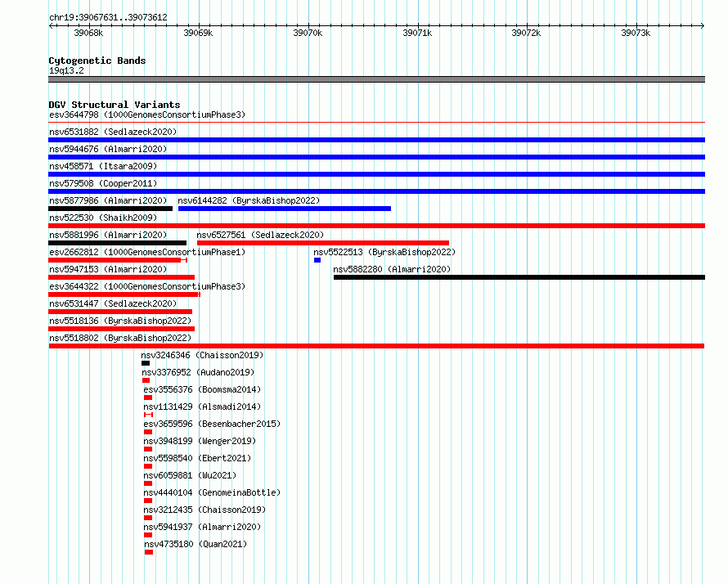Click the 39072k ruler tick label
The width and height of the screenshot is (728, 584).
(526, 33)
